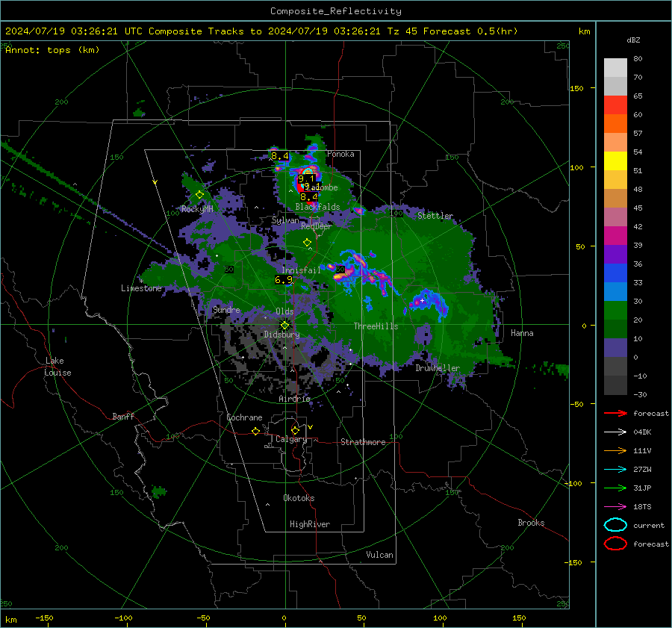The image size is (672, 628).
Task: Click the yellow diamond radar site at Didsbury
Action: pos(284,326)
